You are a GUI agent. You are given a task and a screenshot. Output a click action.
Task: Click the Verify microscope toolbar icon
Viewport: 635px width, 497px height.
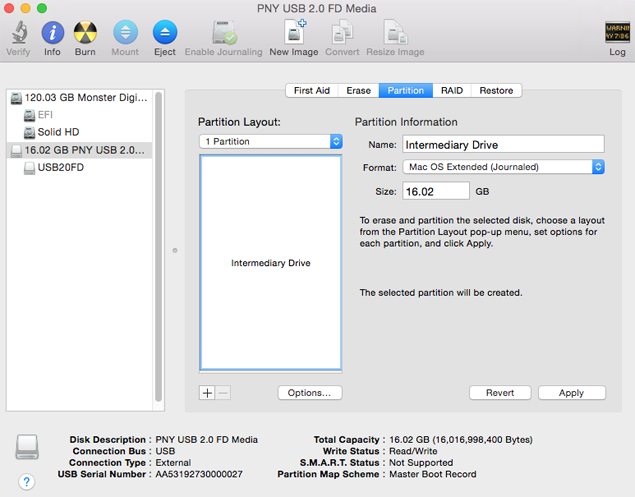point(19,32)
